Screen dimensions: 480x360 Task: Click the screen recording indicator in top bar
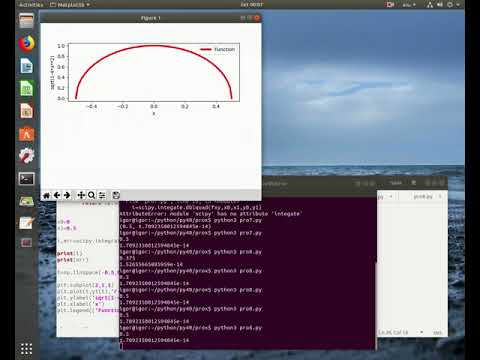click(390, 5)
